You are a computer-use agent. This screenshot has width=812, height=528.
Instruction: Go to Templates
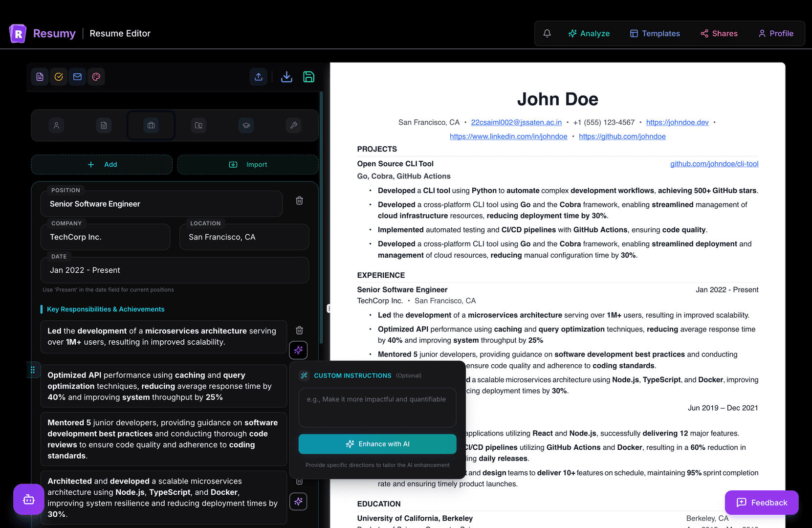click(655, 33)
